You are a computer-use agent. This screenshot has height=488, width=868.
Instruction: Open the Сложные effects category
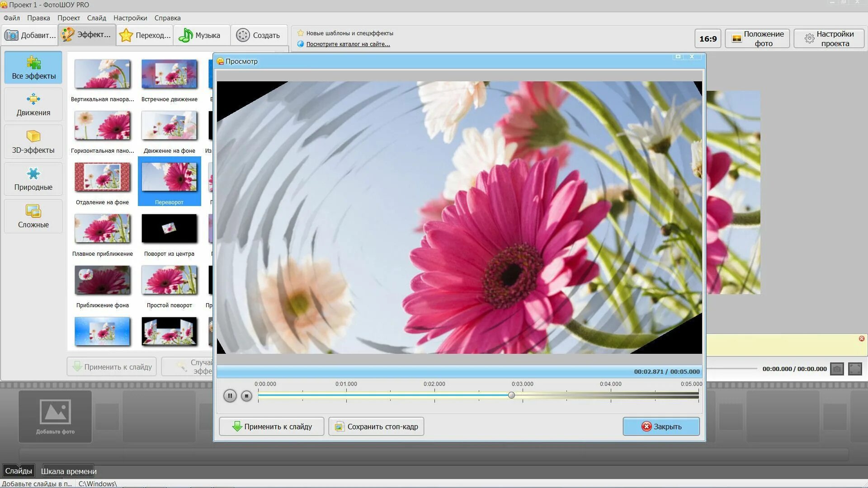33,216
